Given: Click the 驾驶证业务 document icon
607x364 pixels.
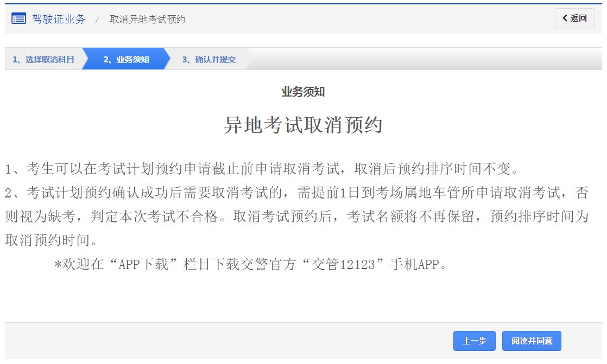Looking at the screenshot, I should point(18,18).
